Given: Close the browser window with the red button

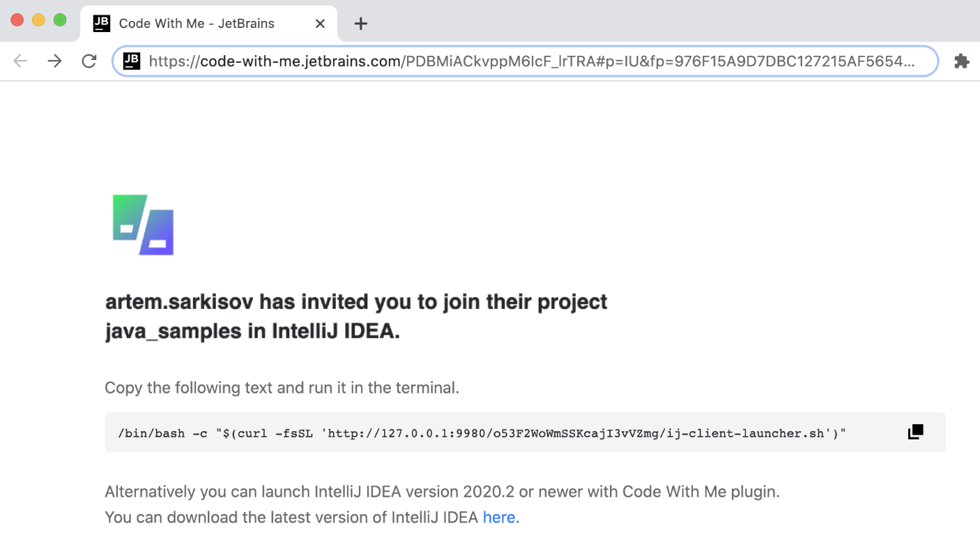Looking at the screenshot, I should (x=17, y=20).
